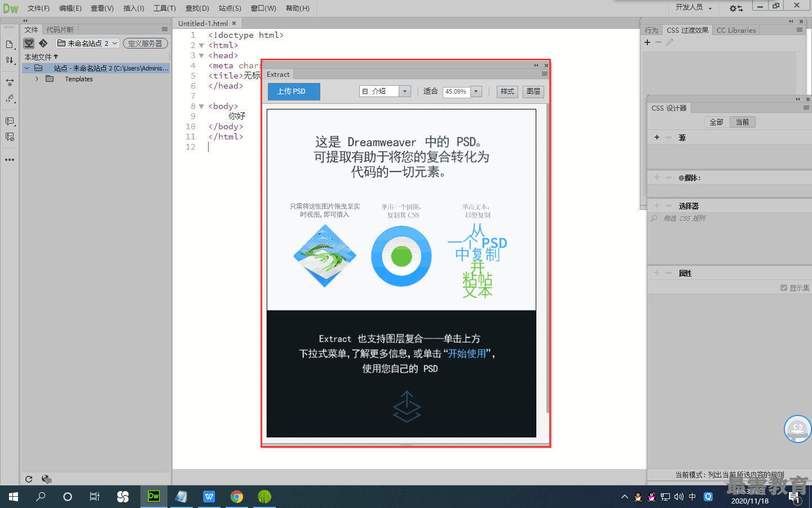812x508 pixels.
Task: Toggle the Show Set checkbox
Action: (784, 288)
